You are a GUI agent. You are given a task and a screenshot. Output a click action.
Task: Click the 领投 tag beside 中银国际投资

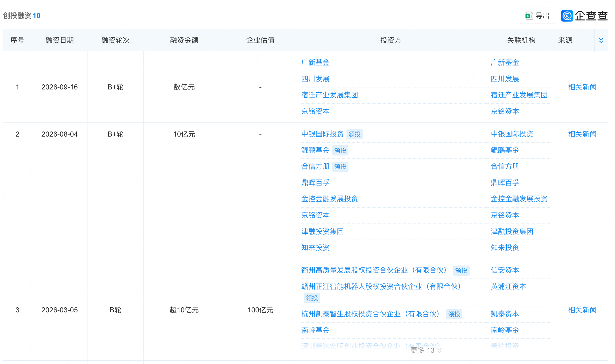[x=354, y=134]
